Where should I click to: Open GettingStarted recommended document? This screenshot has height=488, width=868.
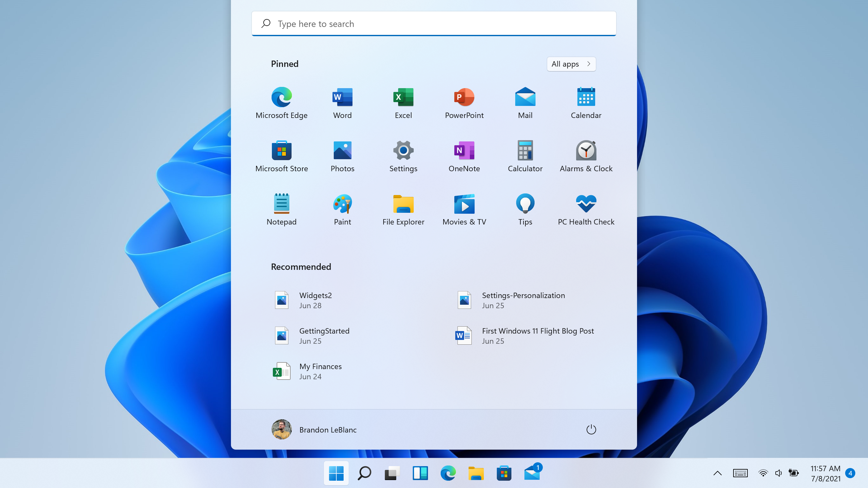pyautogui.click(x=324, y=335)
